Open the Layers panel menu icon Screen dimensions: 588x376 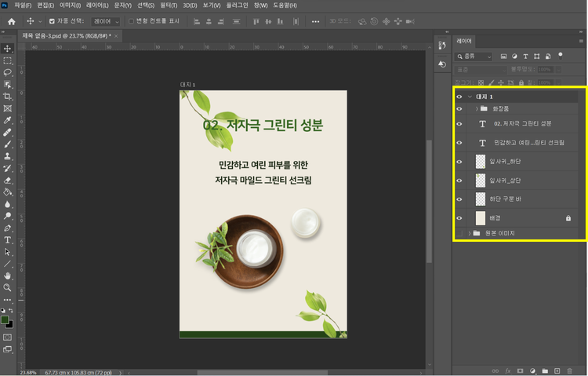[x=581, y=41]
